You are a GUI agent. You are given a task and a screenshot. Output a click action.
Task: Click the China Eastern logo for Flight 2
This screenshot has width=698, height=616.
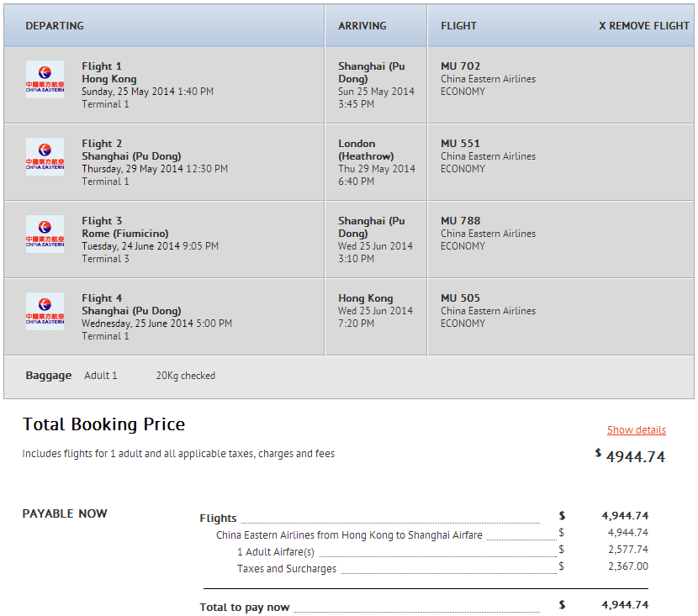point(45,157)
